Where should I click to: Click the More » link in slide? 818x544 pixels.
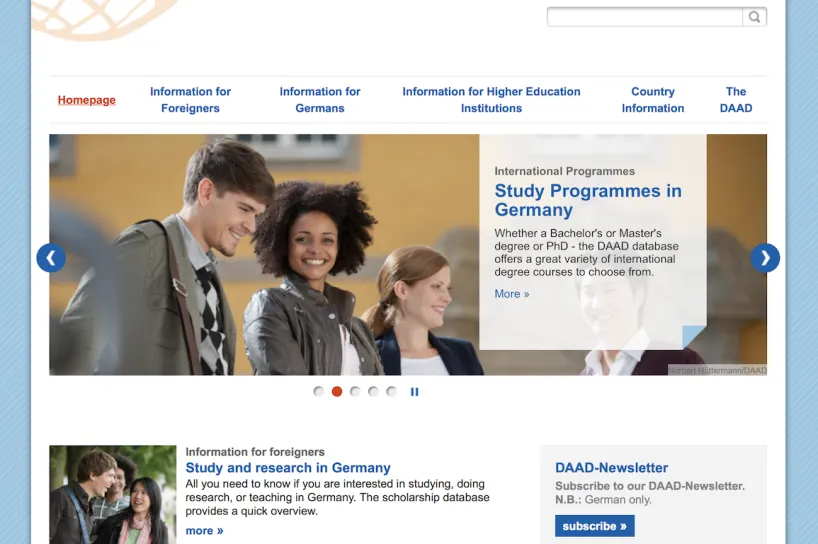(x=512, y=294)
